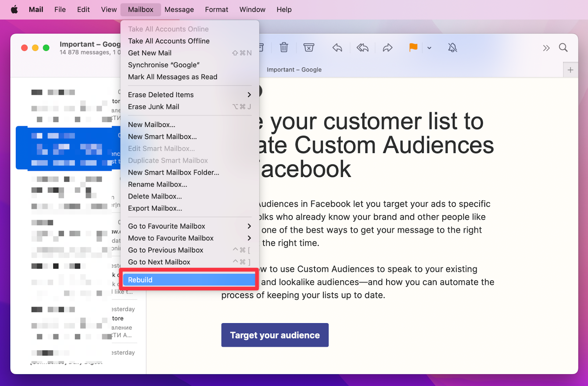Add a new tab with plus button

570,70
